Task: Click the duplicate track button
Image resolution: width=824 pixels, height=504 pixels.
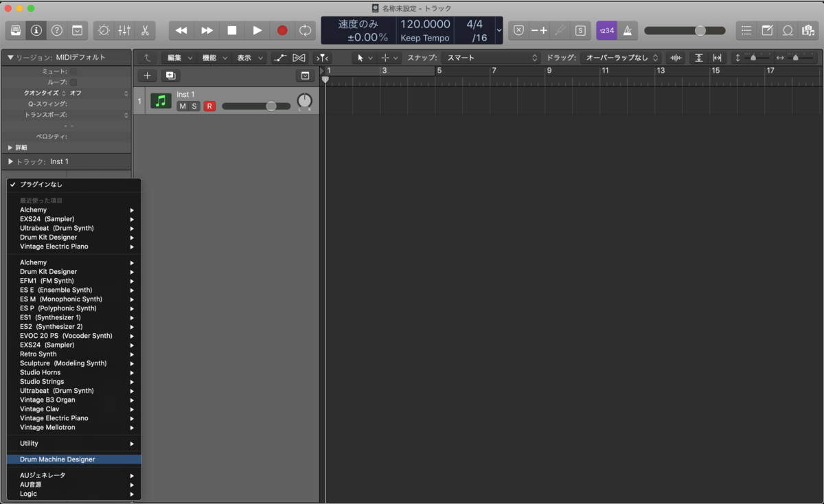Action: pos(170,76)
